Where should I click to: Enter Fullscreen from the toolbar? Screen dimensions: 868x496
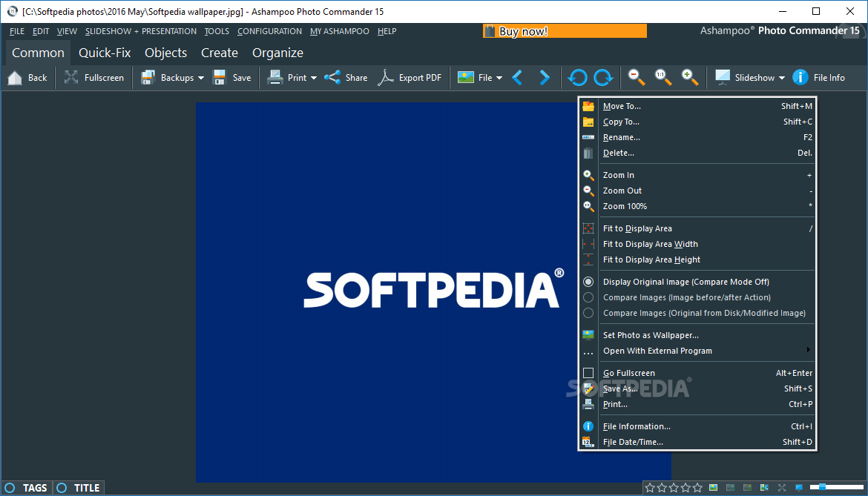pyautogui.click(x=93, y=78)
